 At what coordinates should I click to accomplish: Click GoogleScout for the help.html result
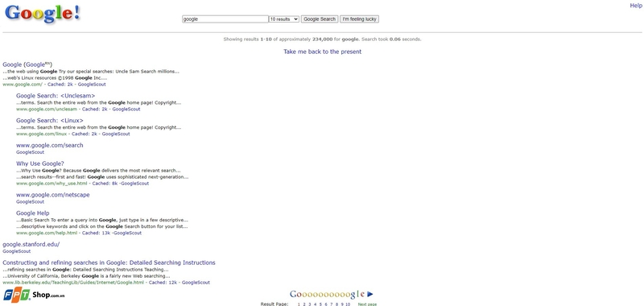[127, 233]
